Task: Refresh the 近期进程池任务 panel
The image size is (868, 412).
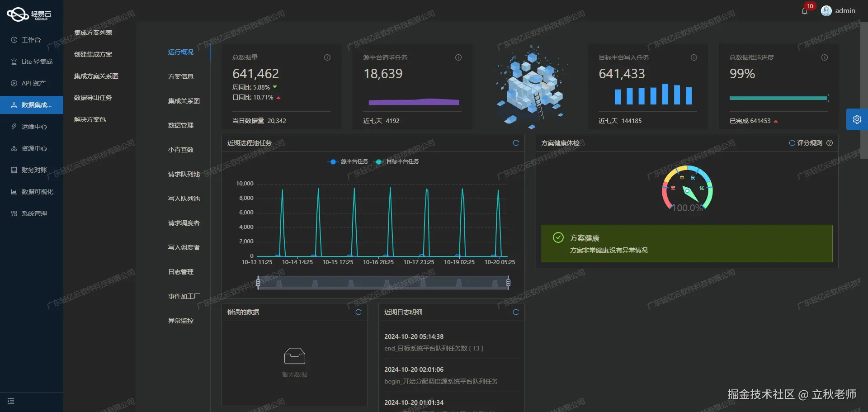Action: click(x=516, y=143)
